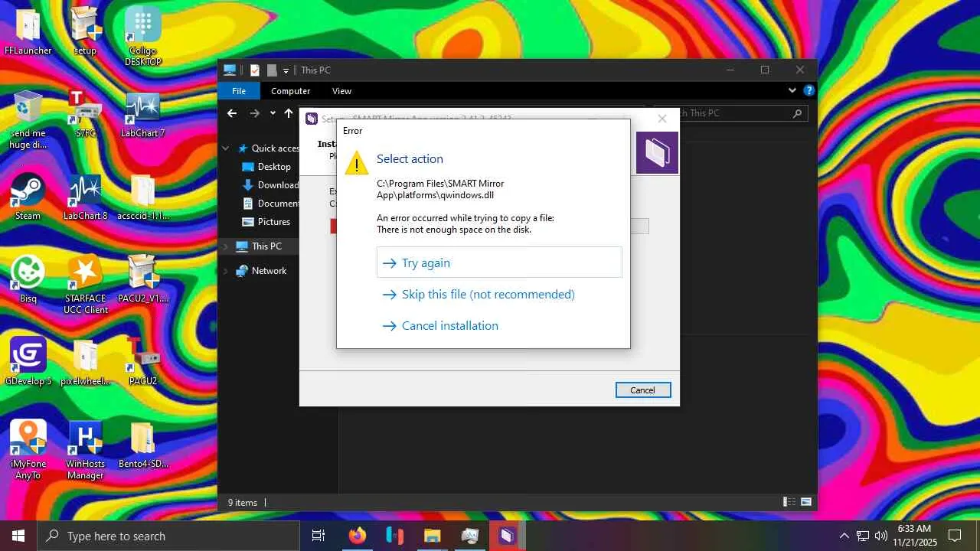Select Downloads in the navigation pane

click(269, 185)
